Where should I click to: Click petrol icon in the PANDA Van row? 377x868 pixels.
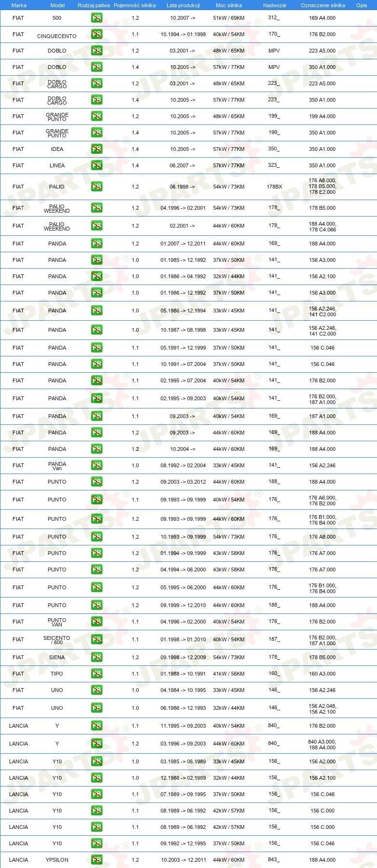[x=97, y=465]
